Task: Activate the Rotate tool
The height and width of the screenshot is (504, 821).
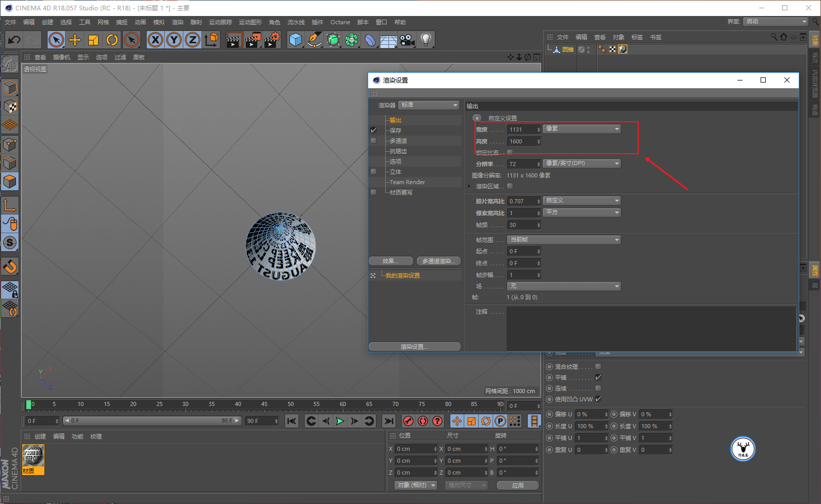Action: [112, 40]
